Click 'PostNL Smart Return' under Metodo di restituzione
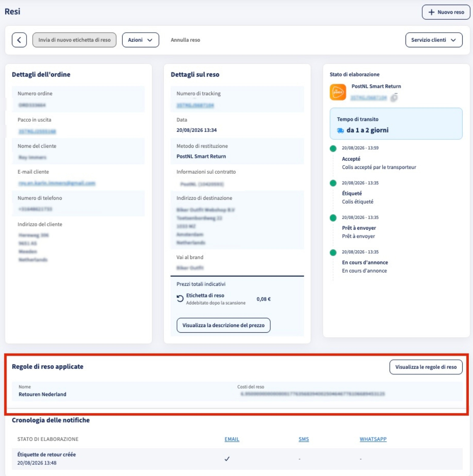The image size is (473, 476). [x=201, y=156]
